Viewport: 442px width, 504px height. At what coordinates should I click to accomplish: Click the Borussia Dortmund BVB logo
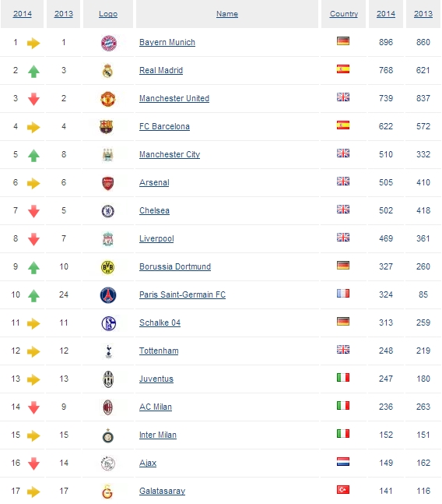click(x=108, y=267)
